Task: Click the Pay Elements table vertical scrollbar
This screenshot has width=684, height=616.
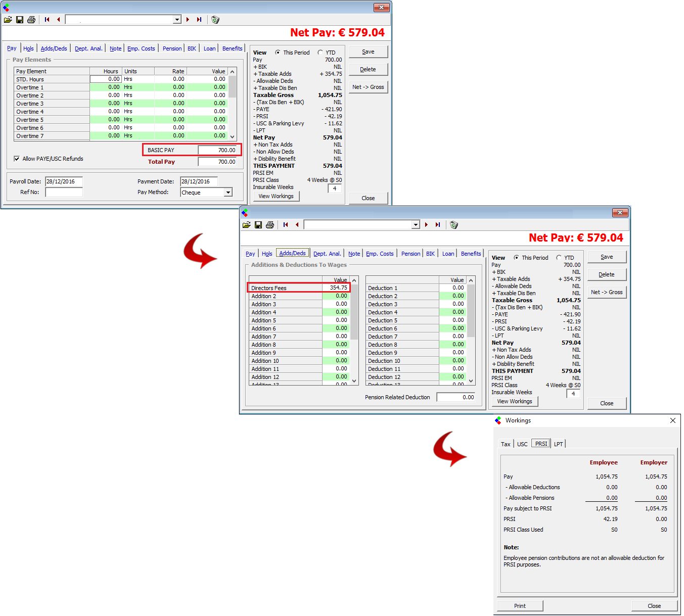Action: tap(233, 104)
